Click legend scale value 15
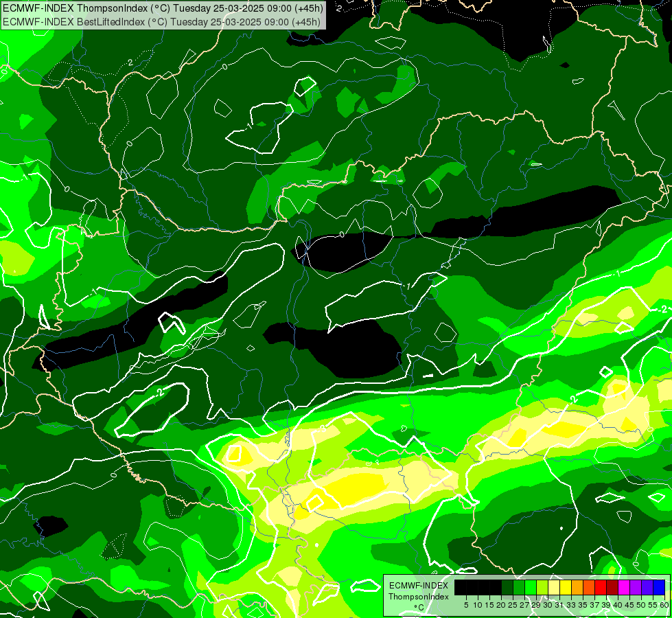The height and width of the screenshot is (618, 672). coord(489,605)
